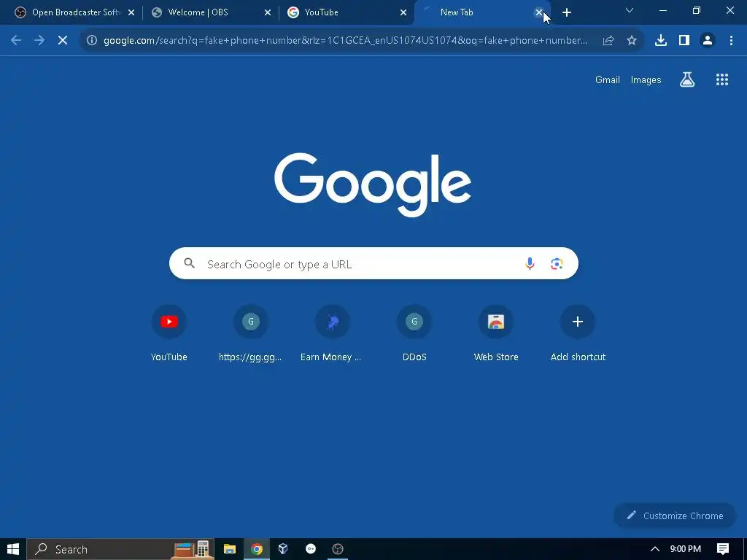The image size is (747, 560).
Task: Open the Chrome profile avatar
Action: 708,41
